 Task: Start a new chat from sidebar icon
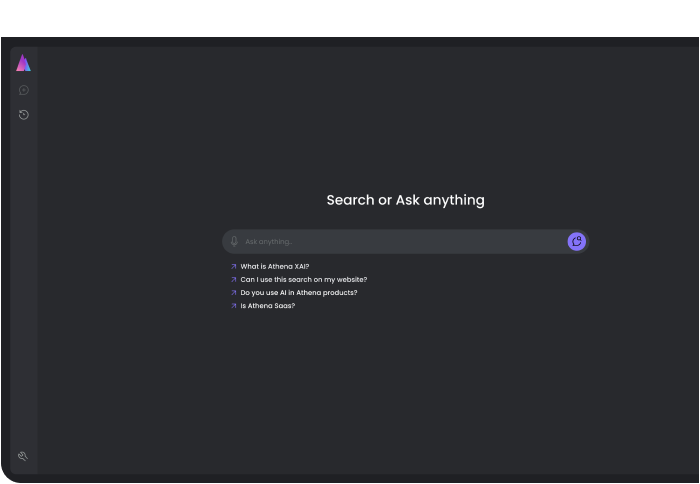(x=24, y=90)
